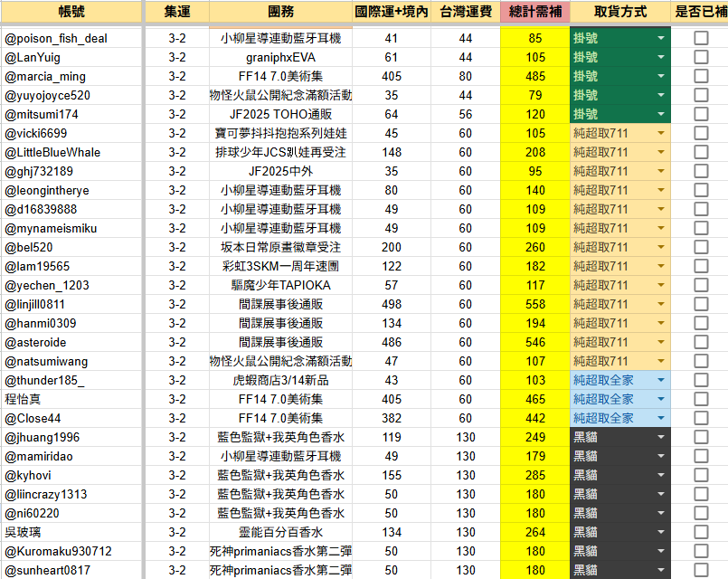Check the box for @kyhovi
This screenshot has height=579, width=728.
(x=701, y=475)
